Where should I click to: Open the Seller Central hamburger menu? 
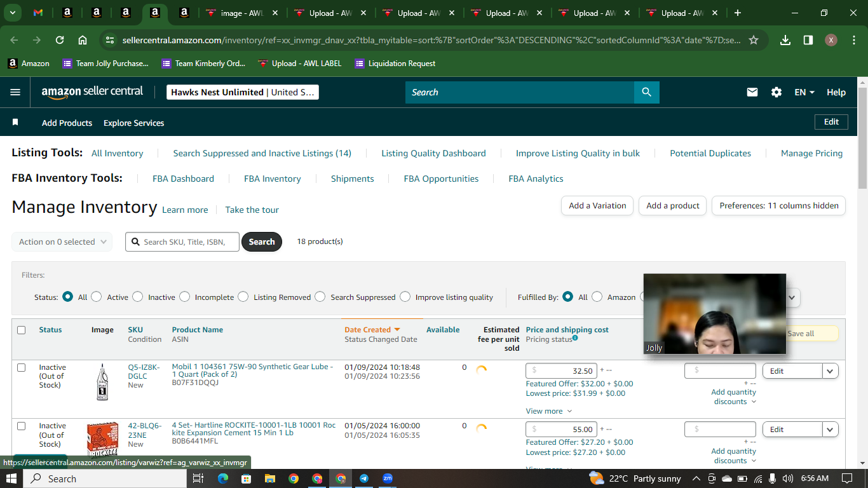[x=15, y=92]
